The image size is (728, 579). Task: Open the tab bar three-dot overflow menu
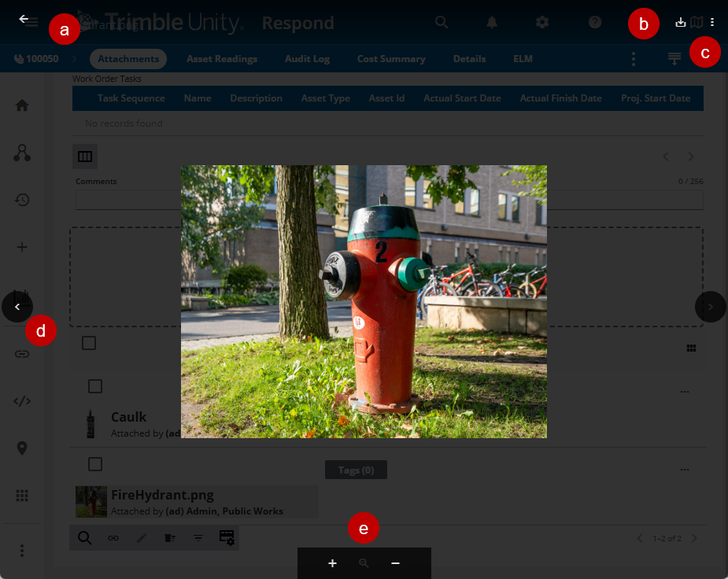(634, 59)
